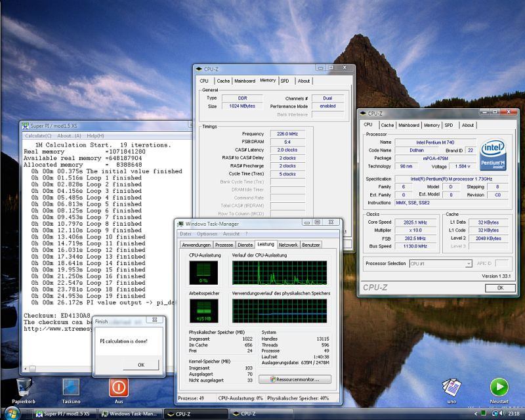
Task: Switch to the Prozesse tab
Action: coord(224,245)
